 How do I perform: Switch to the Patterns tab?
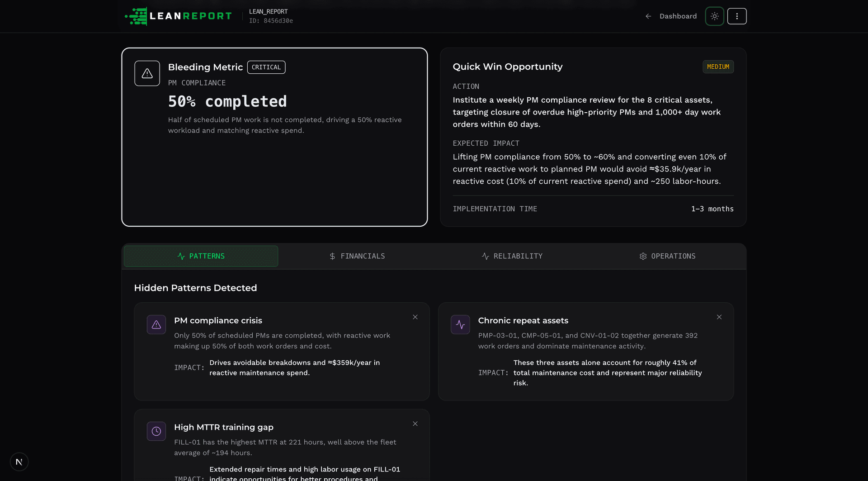pyautogui.click(x=201, y=256)
